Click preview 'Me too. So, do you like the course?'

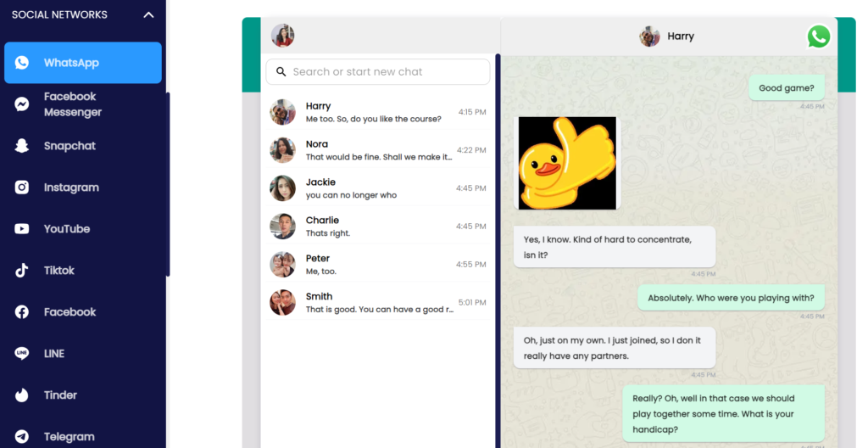click(x=374, y=119)
